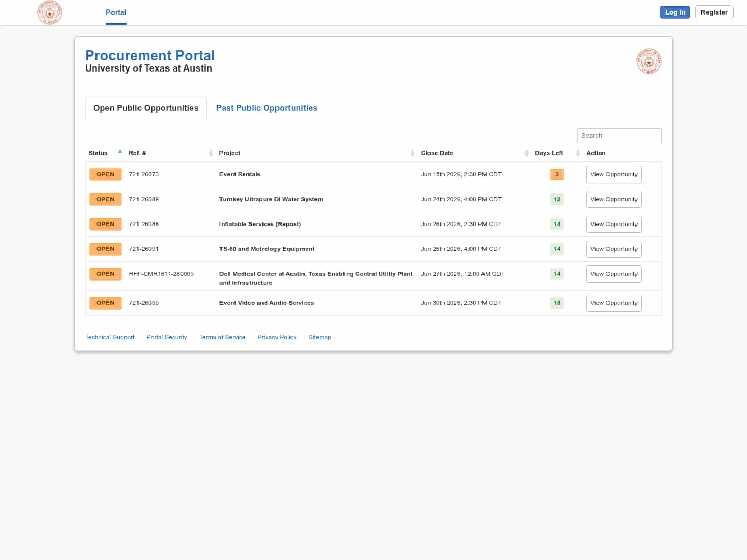Image resolution: width=747 pixels, height=560 pixels.
Task: Switch to Open Public Opportunities tab
Action: tap(146, 108)
